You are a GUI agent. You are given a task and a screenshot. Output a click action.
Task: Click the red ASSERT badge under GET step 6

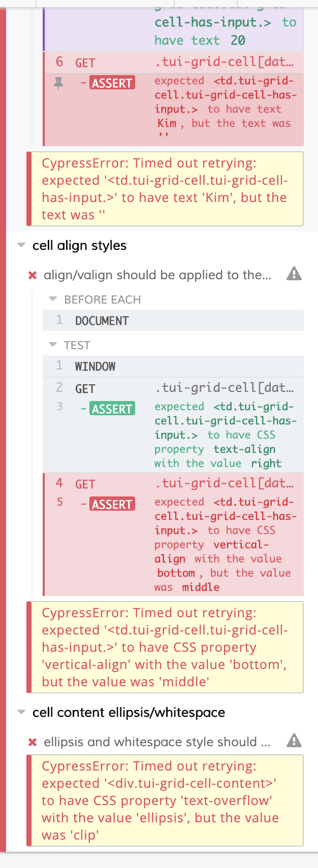click(x=112, y=82)
